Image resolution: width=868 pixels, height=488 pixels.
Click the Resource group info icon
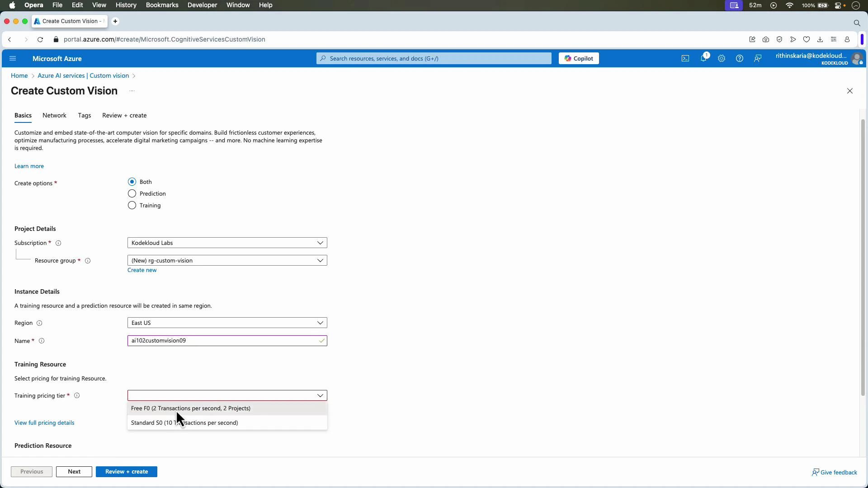pos(88,261)
